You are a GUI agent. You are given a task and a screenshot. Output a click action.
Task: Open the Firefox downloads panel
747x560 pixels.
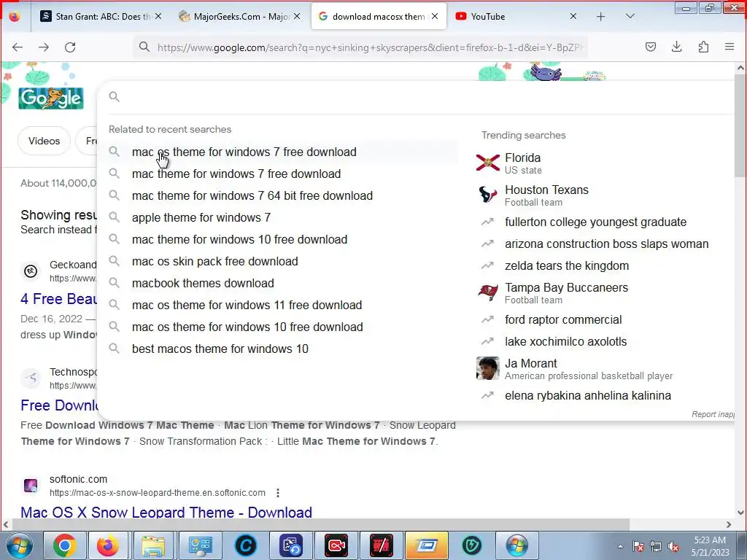[677, 47]
